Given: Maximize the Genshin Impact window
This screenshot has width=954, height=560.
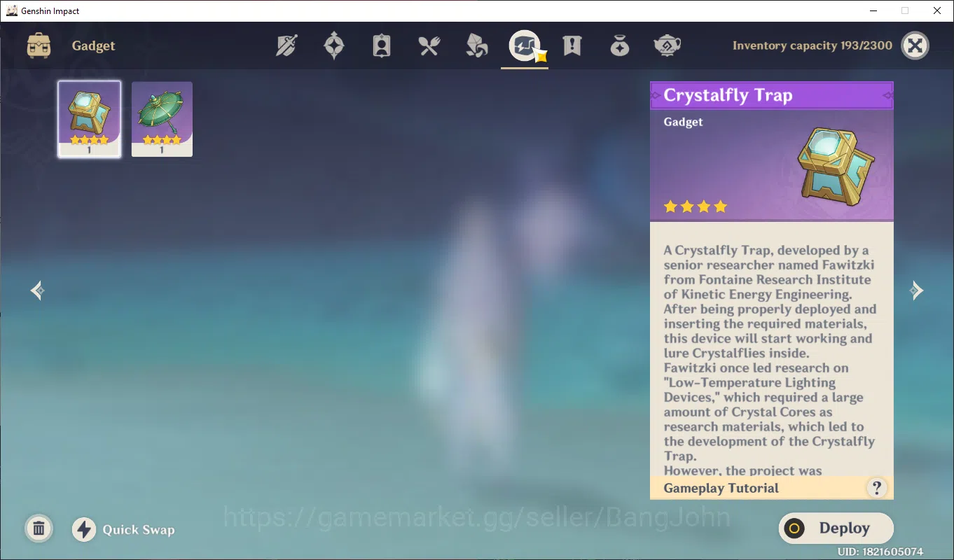Looking at the screenshot, I should pos(905,10).
